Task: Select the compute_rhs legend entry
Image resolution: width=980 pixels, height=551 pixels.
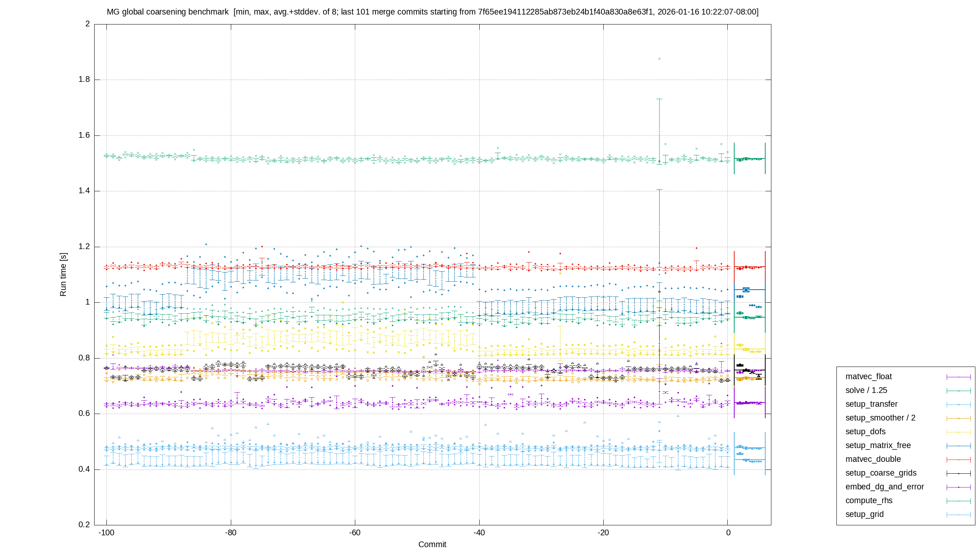Action: click(x=908, y=500)
